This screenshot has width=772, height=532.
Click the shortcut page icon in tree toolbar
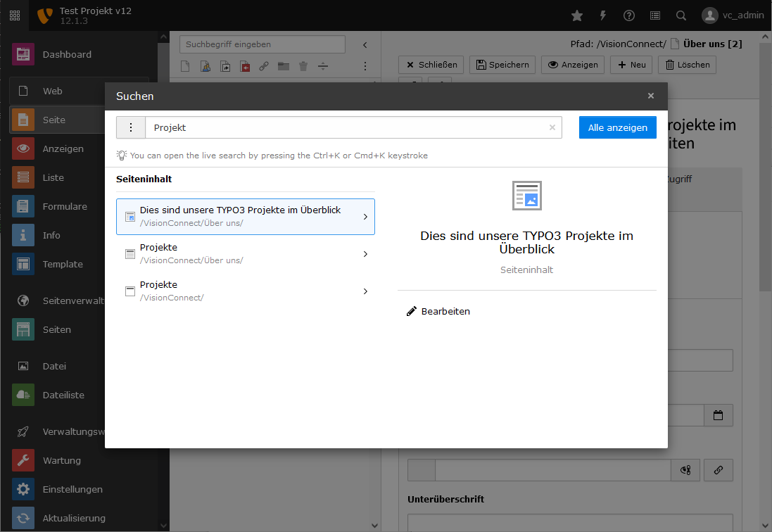coord(225,66)
